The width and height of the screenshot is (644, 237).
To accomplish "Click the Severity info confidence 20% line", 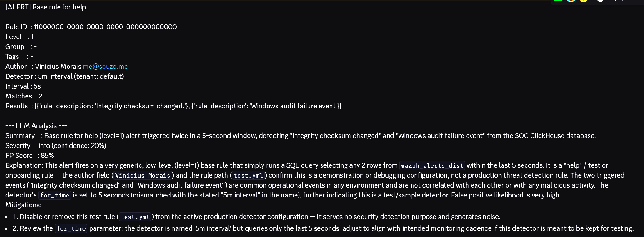I will 56,146.
